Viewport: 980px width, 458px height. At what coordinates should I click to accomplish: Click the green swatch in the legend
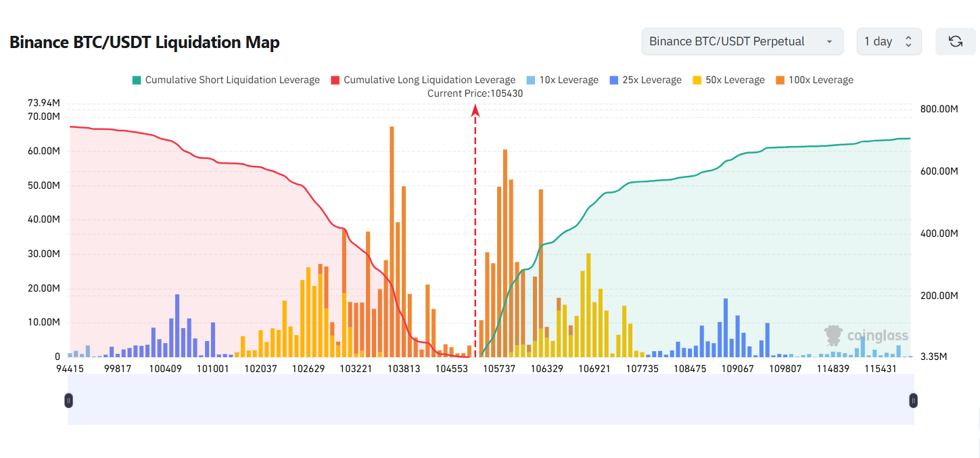pyautogui.click(x=137, y=80)
